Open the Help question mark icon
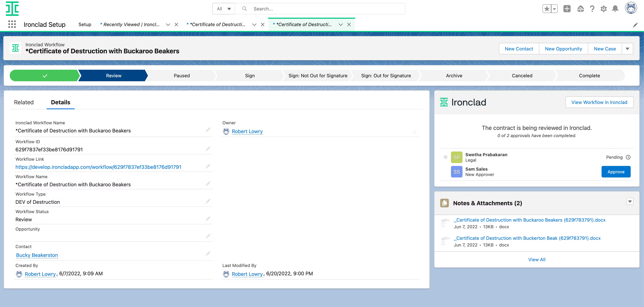Image resolution: width=644 pixels, height=307 pixels. click(592, 9)
